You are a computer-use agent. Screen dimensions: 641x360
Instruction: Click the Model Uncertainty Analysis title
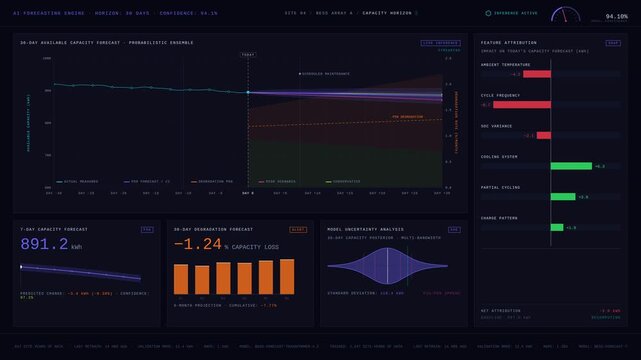point(365,229)
